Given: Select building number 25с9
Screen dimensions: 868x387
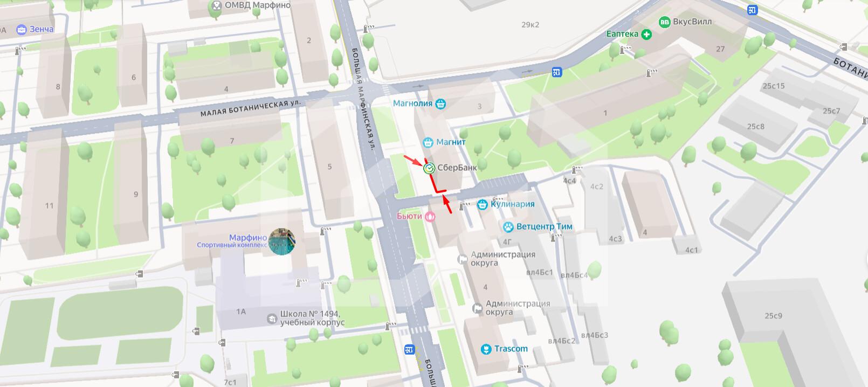Looking at the screenshot, I should [x=773, y=316].
